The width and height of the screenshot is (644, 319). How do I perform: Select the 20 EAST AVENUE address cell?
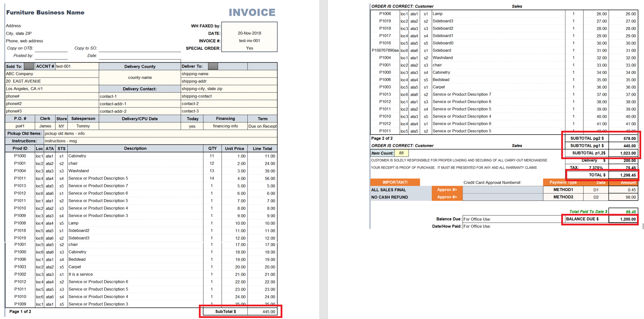coord(52,81)
